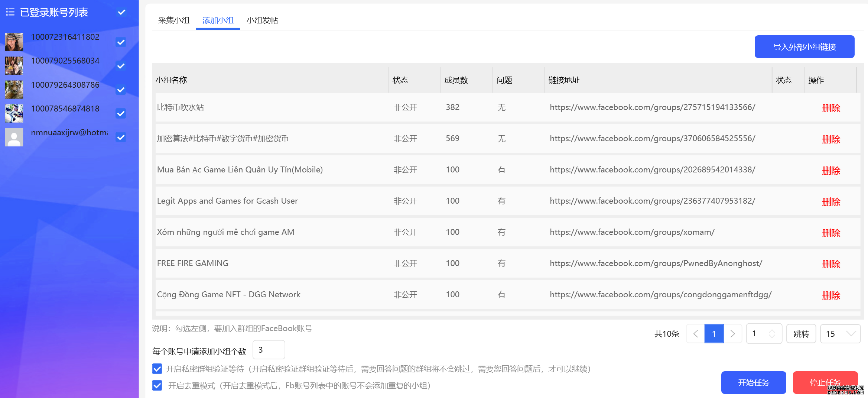Click the red 停止任务 button
This screenshot has height=398, width=868.
click(x=825, y=382)
